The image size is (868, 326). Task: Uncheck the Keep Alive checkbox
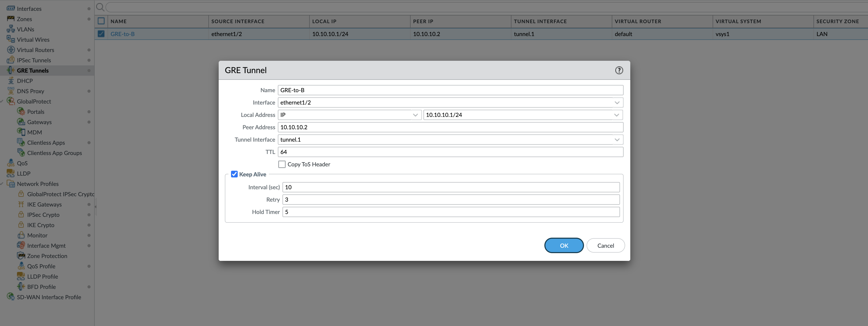tap(234, 174)
